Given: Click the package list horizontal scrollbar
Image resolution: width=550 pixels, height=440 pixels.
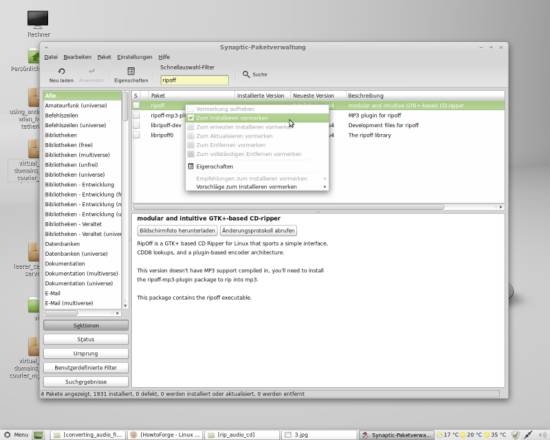Looking at the screenshot, I should pos(288,207).
